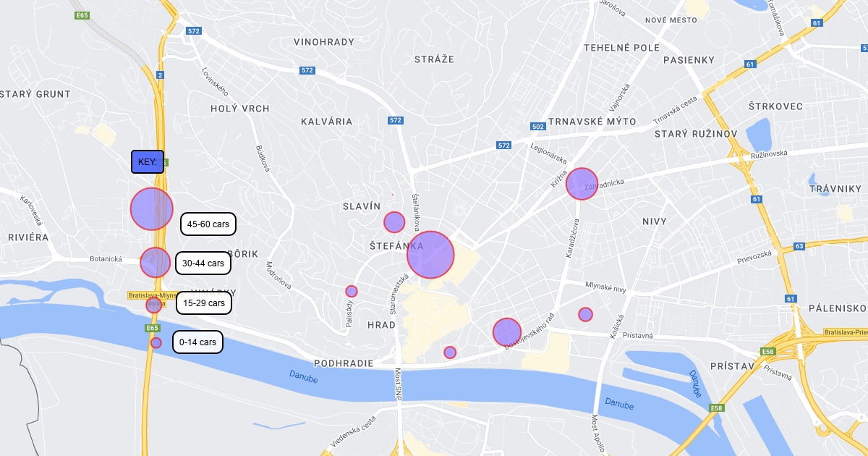The height and width of the screenshot is (456, 868).
Task: Click the legend circle for 0-14 cars
Action: point(156,342)
